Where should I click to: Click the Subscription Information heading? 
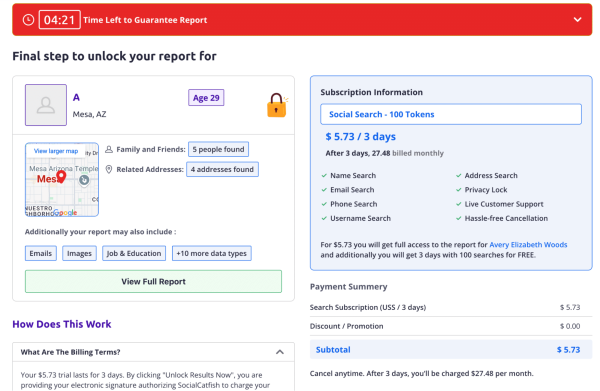click(372, 92)
